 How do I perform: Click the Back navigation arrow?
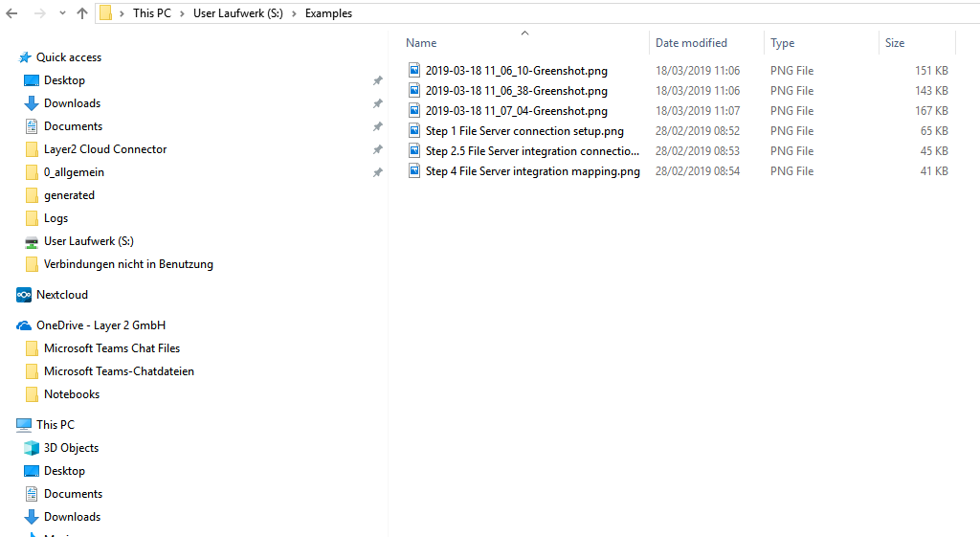point(11,13)
